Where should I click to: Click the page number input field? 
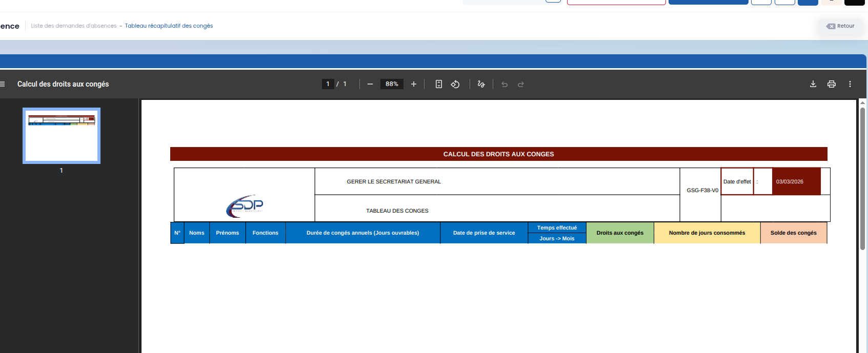click(x=328, y=84)
